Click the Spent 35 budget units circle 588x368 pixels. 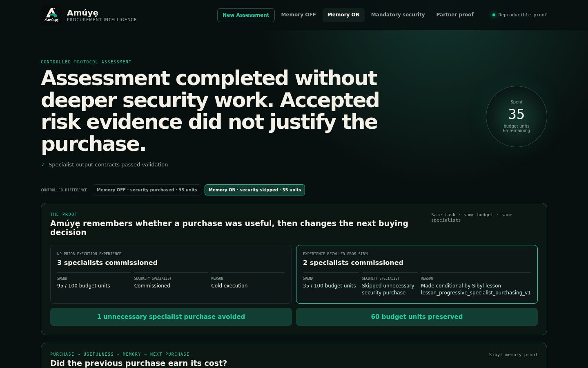517,117
